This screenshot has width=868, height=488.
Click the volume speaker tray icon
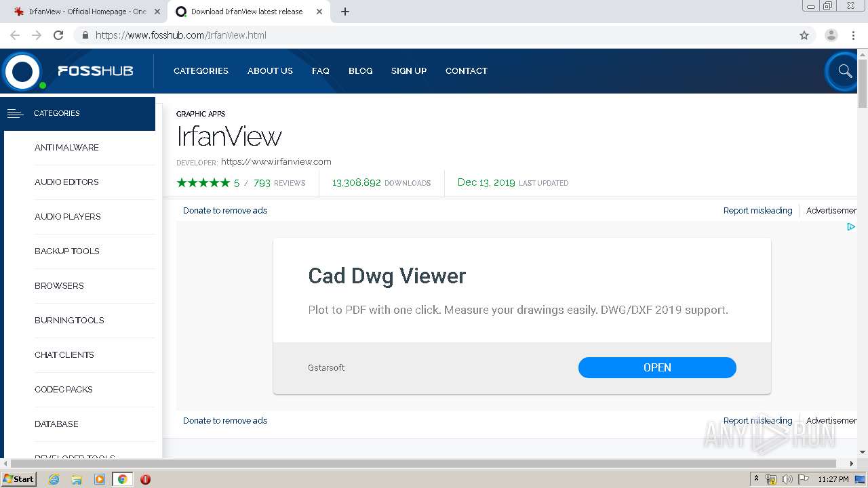pyautogui.click(x=787, y=479)
